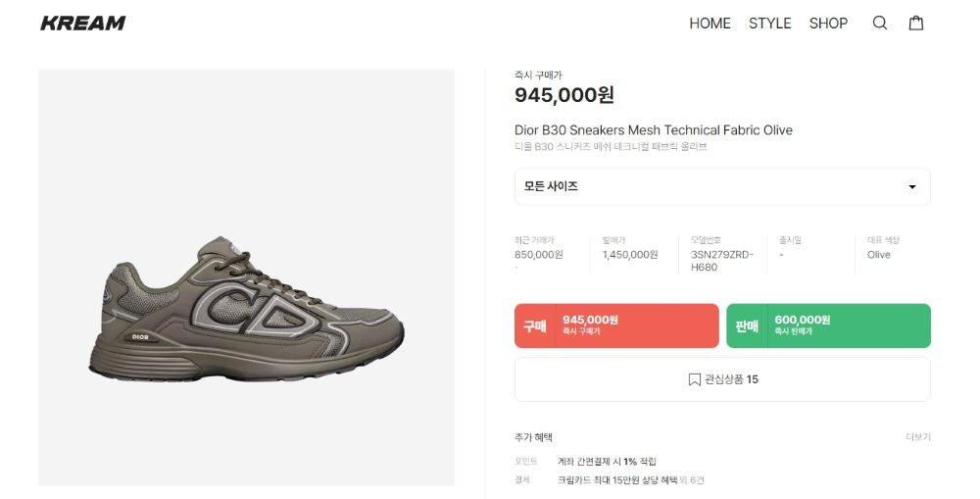Select the Olive representative color value
Viewport: 980px width, 499px height.
(878, 255)
